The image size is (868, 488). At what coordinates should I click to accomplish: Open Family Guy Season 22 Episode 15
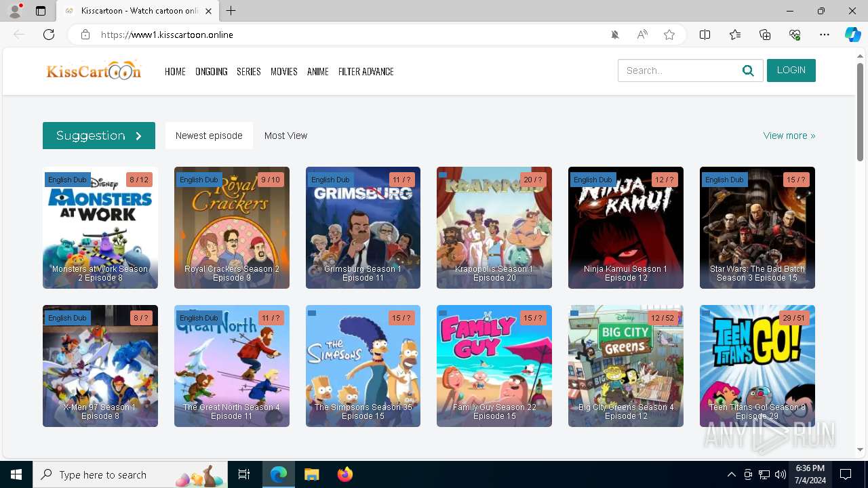(x=494, y=366)
